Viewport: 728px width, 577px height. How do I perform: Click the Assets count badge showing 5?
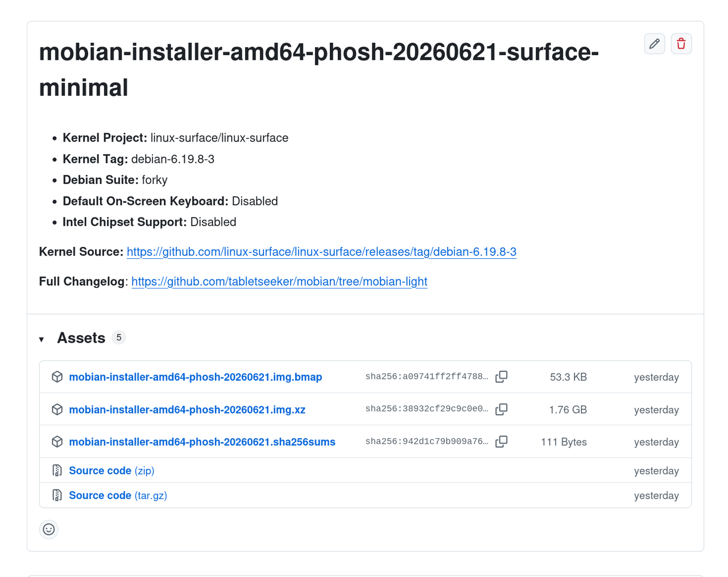tap(118, 337)
